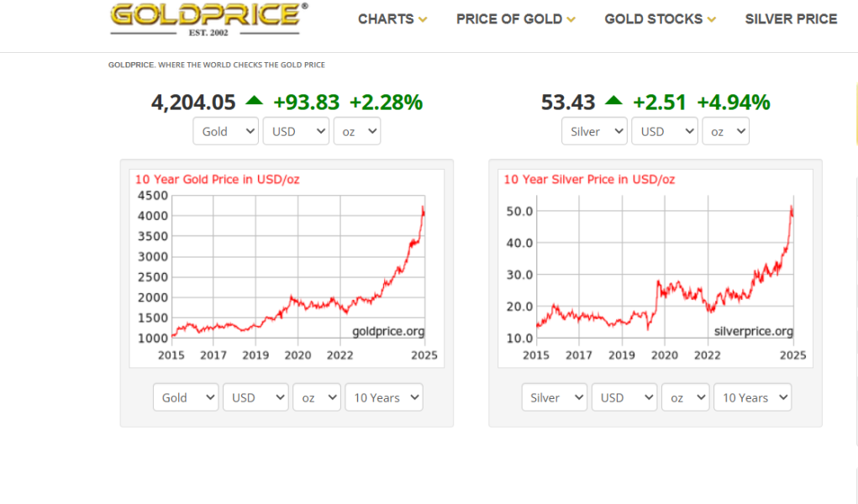Open the Price of Gold menu
The height and width of the screenshot is (504, 858).
click(515, 18)
